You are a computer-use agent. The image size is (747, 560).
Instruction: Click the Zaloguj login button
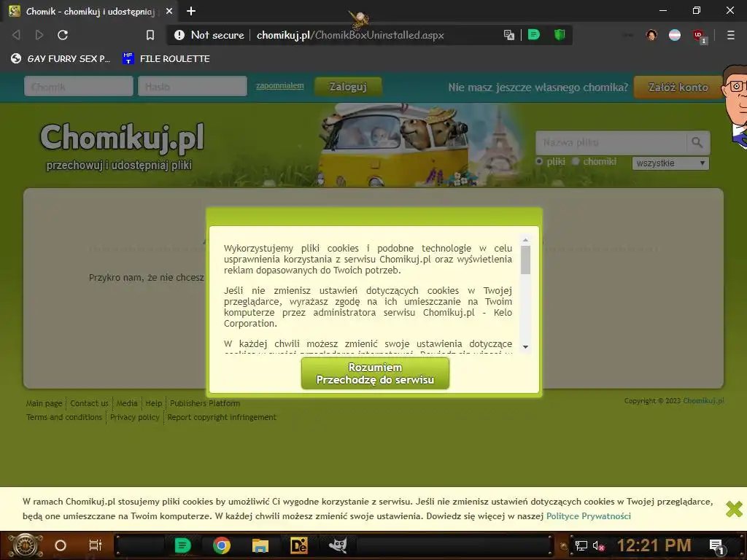tap(348, 87)
